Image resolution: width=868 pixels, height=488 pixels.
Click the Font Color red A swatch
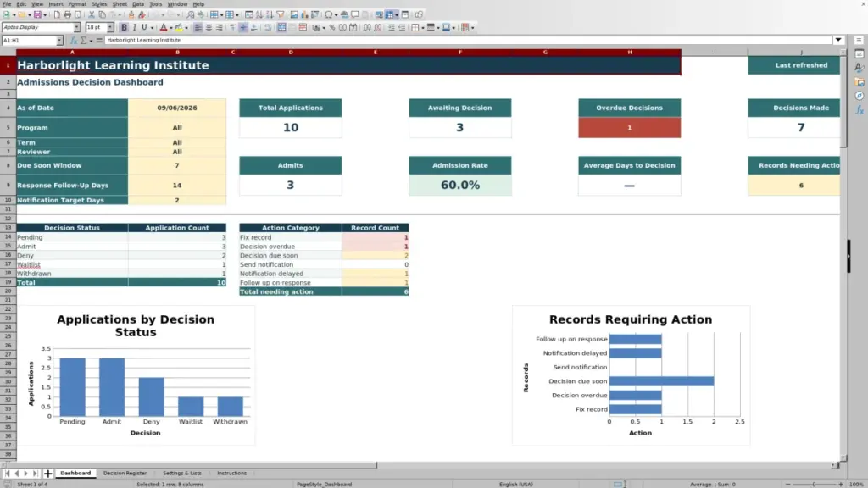click(164, 27)
